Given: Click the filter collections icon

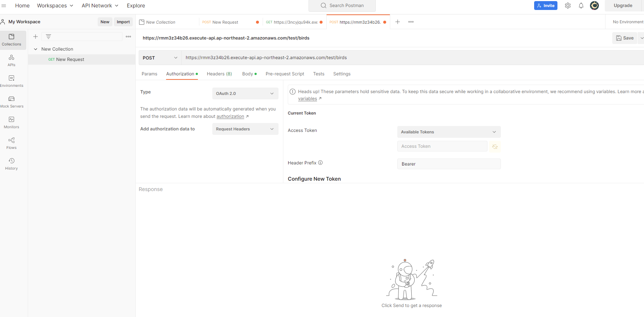Looking at the screenshot, I should 48,37.
